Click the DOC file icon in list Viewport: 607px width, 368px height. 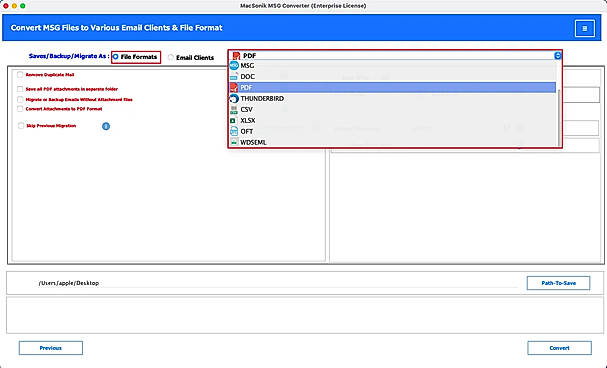234,77
